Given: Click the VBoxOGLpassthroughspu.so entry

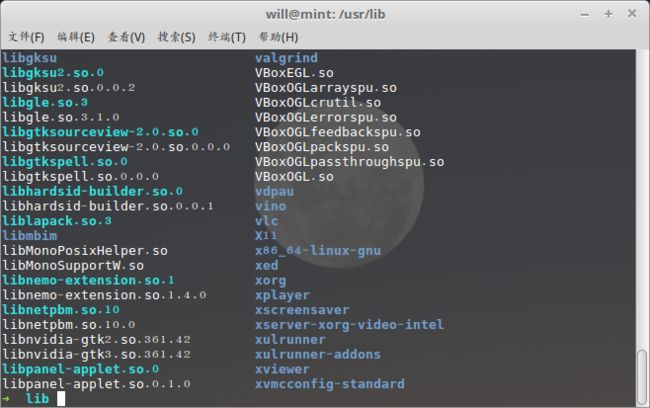Looking at the screenshot, I should coord(349,162).
